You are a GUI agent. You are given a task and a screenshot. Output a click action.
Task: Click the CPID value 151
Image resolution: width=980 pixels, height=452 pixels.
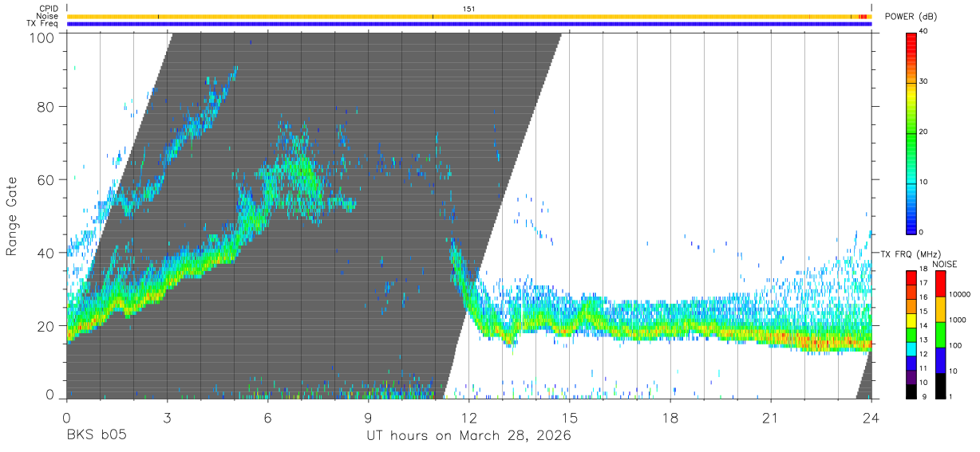[x=468, y=9]
